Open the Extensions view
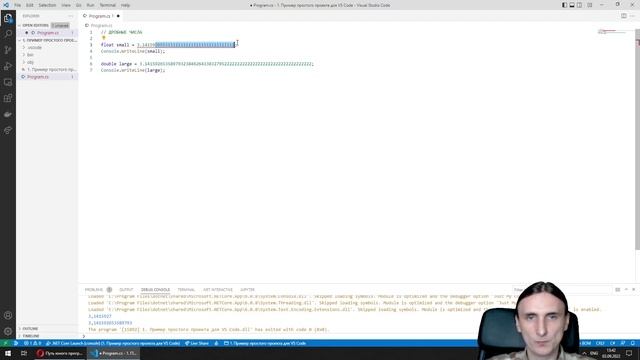Screen dimensions: 640x360 coord(8,98)
